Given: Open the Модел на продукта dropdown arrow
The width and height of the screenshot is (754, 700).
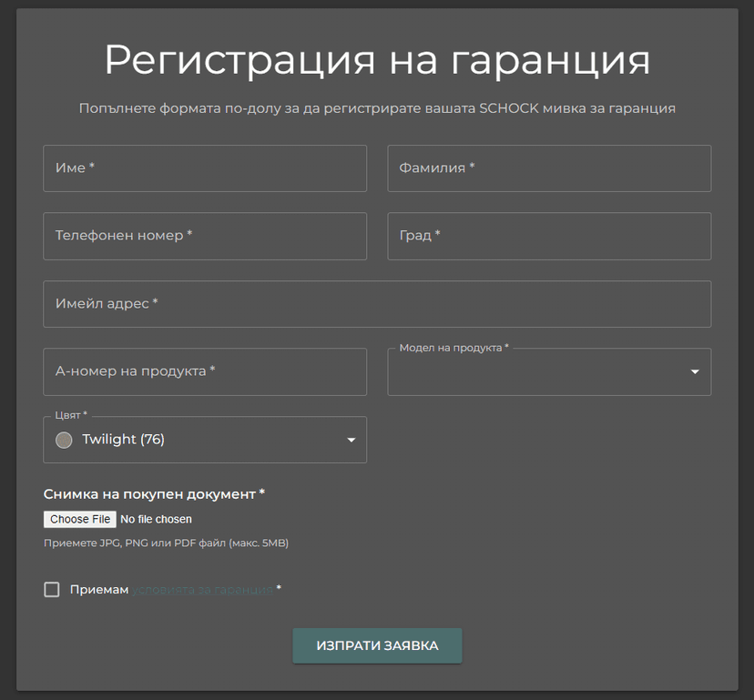Looking at the screenshot, I should tap(693, 373).
